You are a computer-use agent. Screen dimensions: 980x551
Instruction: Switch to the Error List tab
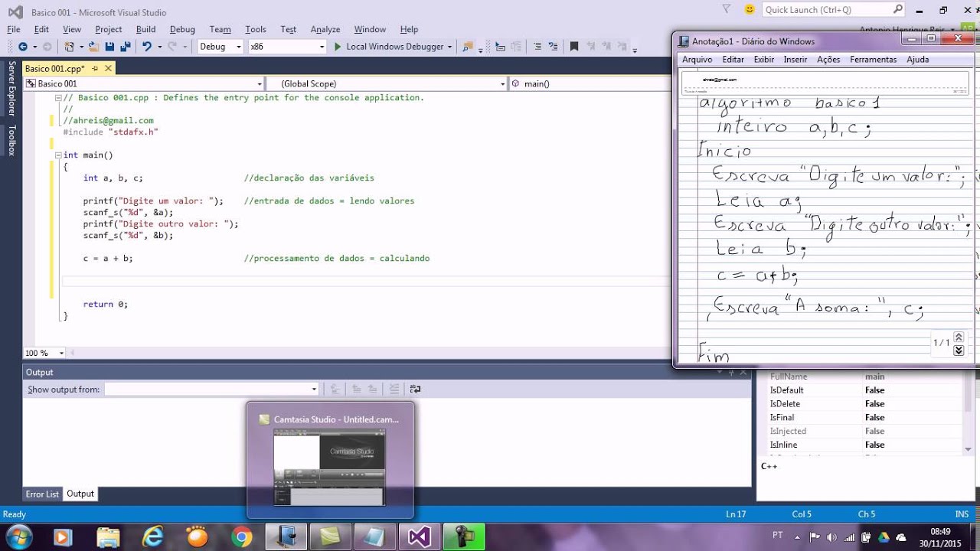(42, 494)
